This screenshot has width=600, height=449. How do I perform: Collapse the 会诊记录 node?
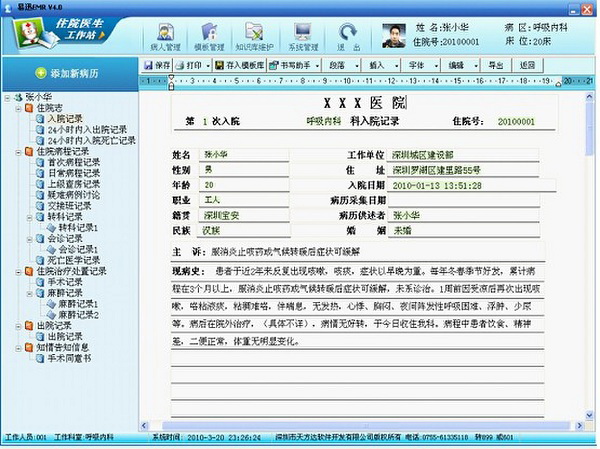[x=29, y=240]
